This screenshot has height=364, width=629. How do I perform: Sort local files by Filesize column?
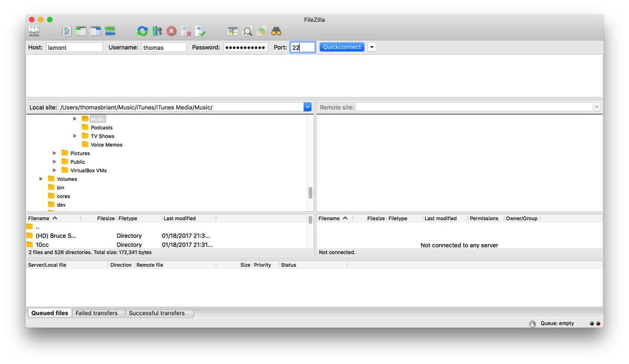(x=99, y=218)
